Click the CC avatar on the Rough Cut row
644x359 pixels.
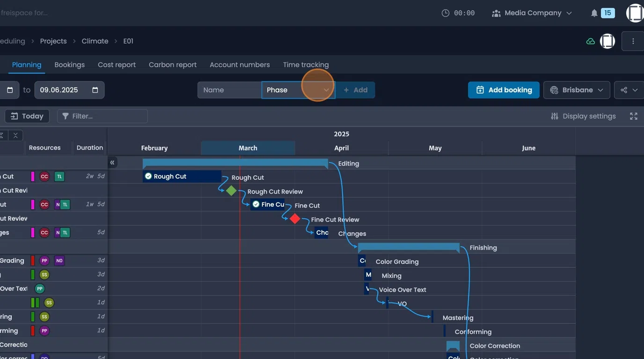click(44, 176)
